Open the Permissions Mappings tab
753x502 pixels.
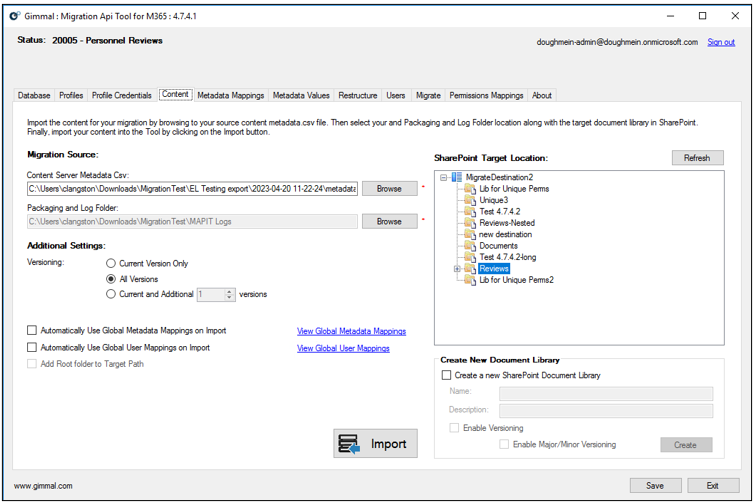pos(486,96)
